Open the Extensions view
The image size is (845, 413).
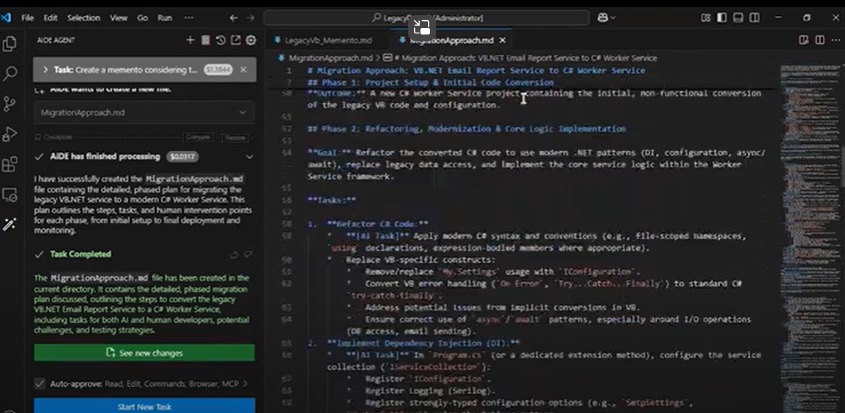coord(11,164)
